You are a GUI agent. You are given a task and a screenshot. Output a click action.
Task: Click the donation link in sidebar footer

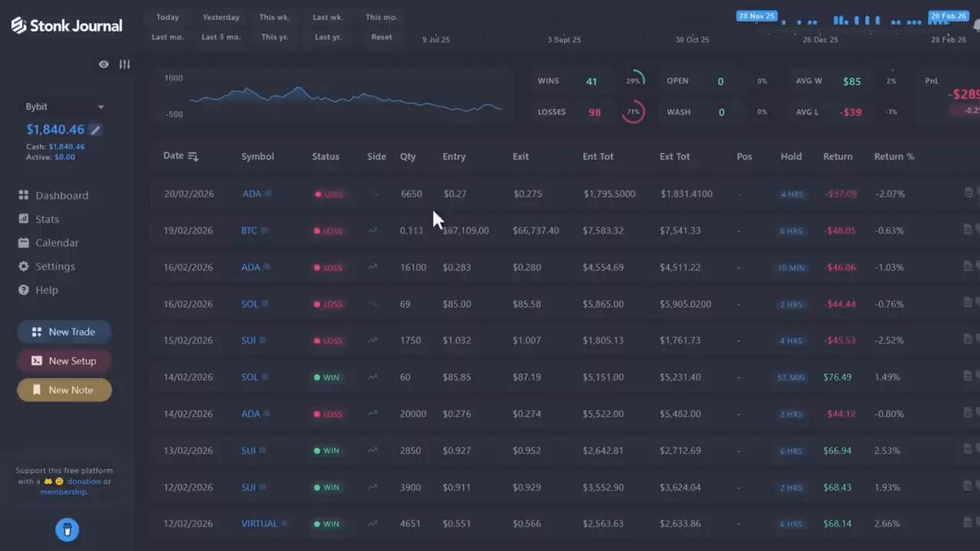tap(86, 480)
